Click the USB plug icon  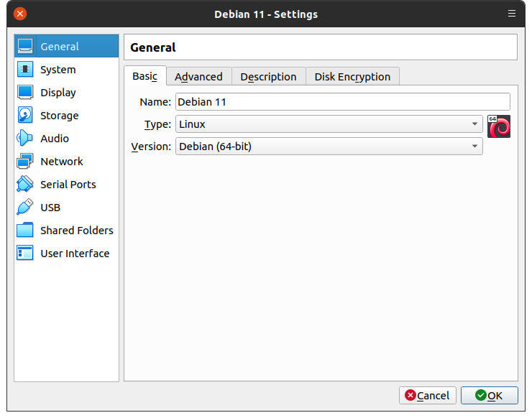[25, 208]
